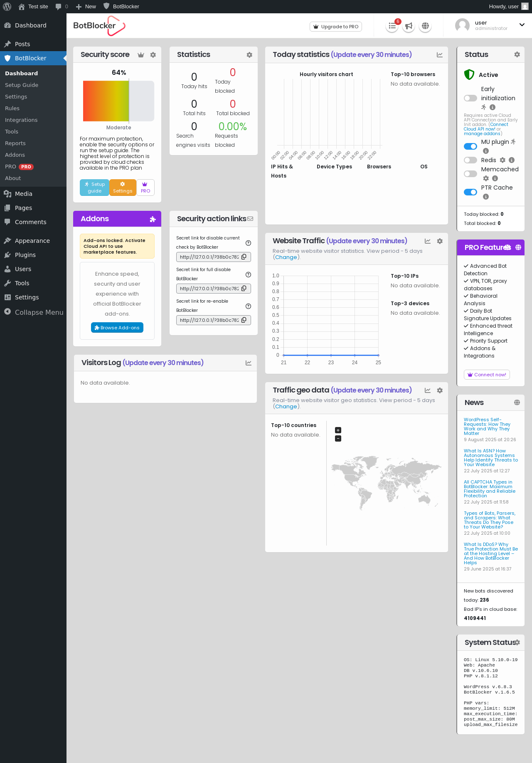The image size is (532, 763).
Task: Collapse the WordPress admin sidebar menu
Action: 33,312
